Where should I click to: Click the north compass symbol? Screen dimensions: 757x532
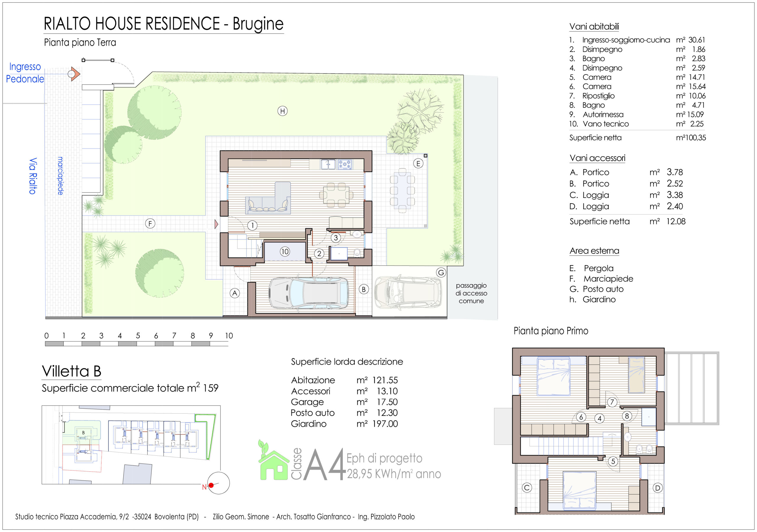tap(218, 483)
